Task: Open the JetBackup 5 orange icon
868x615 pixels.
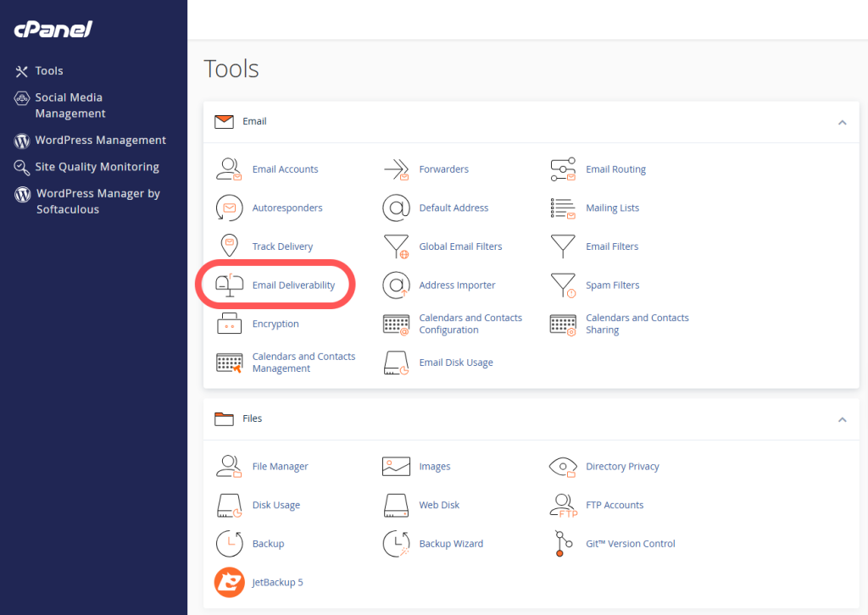Action: pyautogui.click(x=230, y=583)
